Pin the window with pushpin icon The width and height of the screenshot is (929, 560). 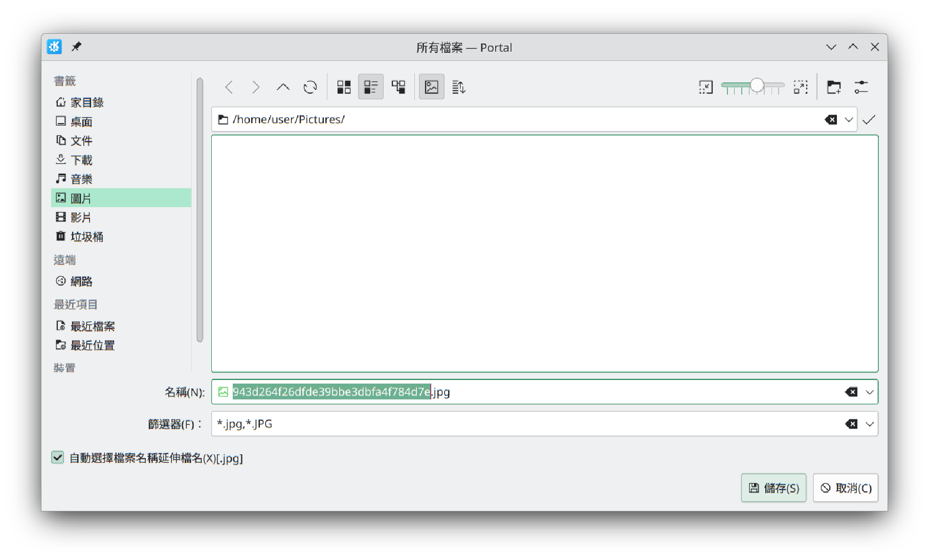coord(76,47)
